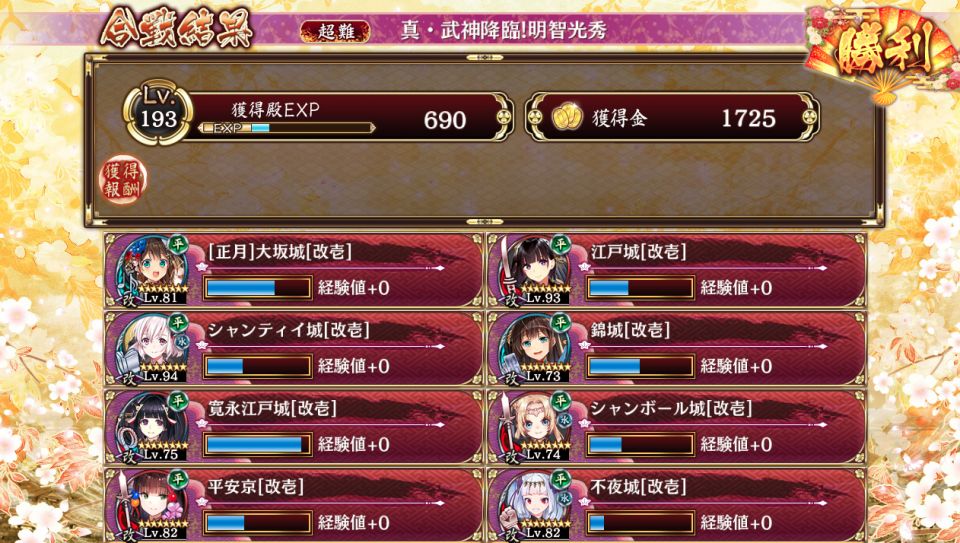Click the 獲得報酬 red seal icon
The width and height of the screenshot is (960, 543).
pos(123,180)
